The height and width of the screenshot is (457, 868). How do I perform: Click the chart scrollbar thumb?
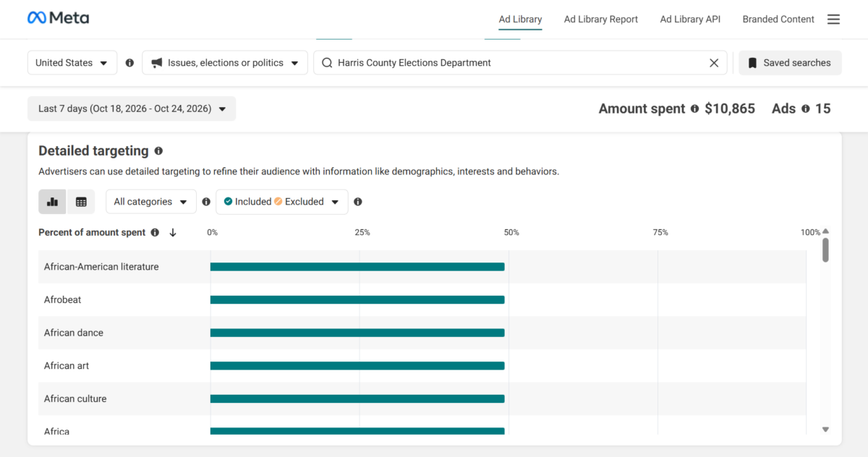825,249
